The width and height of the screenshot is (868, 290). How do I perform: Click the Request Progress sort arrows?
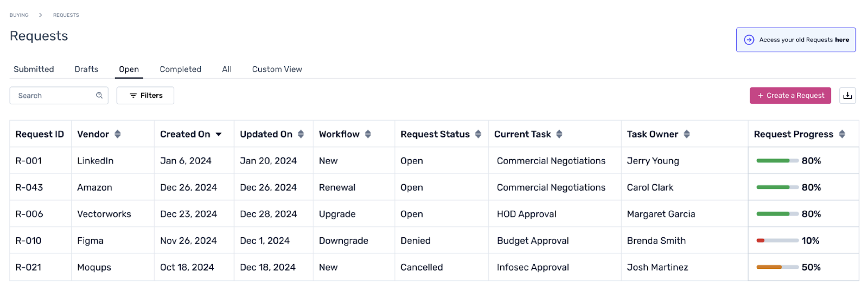coord(842,134)
